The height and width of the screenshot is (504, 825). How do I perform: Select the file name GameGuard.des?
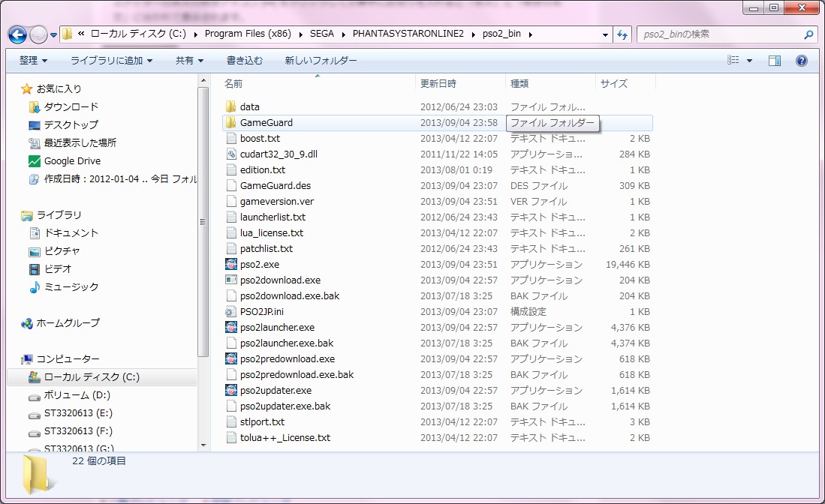pyautogui.click(x=276, y=185)
